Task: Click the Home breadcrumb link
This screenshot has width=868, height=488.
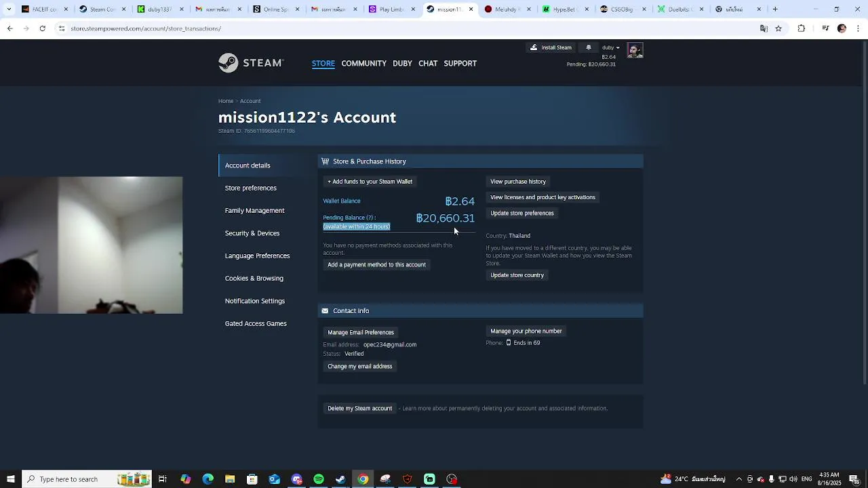Action: 226,101
